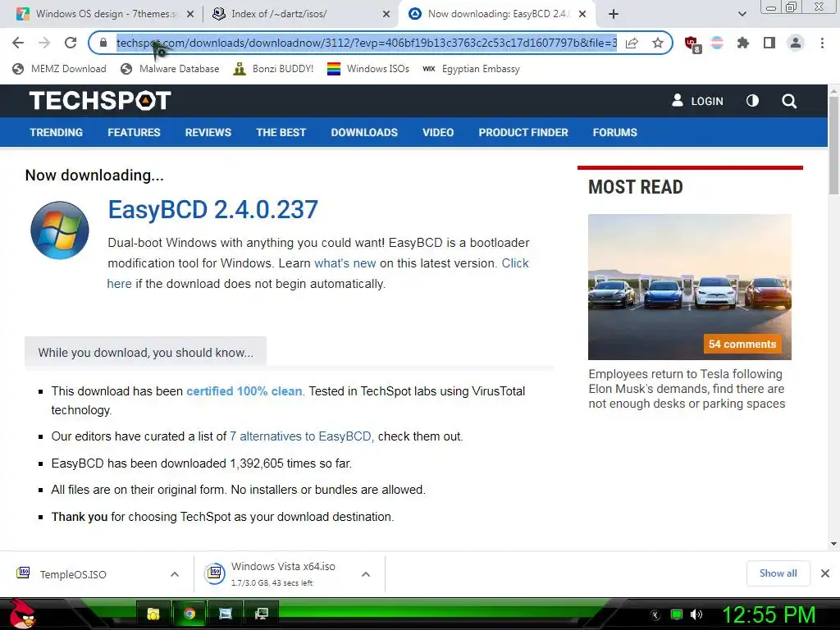
Task: Open File Explorer from the taskbar
Action: coord(153,614)
